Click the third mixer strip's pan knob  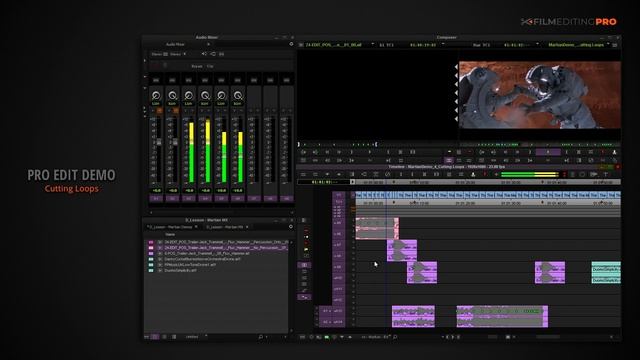(x=189, y=96)
